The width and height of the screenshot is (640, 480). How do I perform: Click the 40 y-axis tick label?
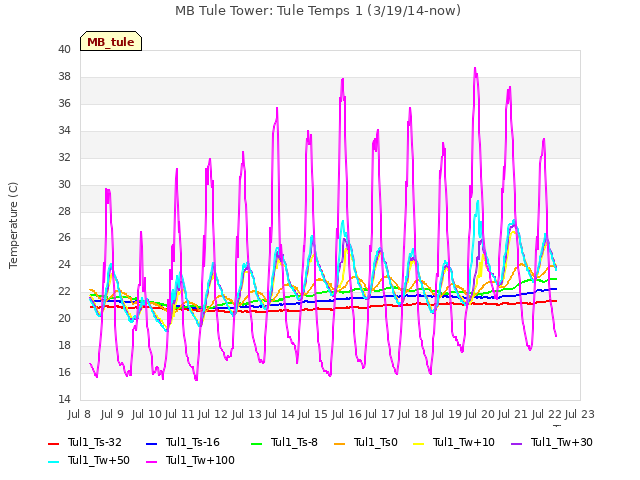64,50
